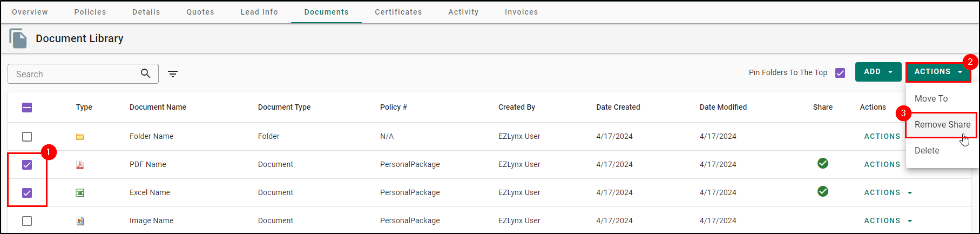Open the top ACTIONS dropdown button
Image resolution: width=980 pixels, height=234 pixels.
[x=938, y=72]
